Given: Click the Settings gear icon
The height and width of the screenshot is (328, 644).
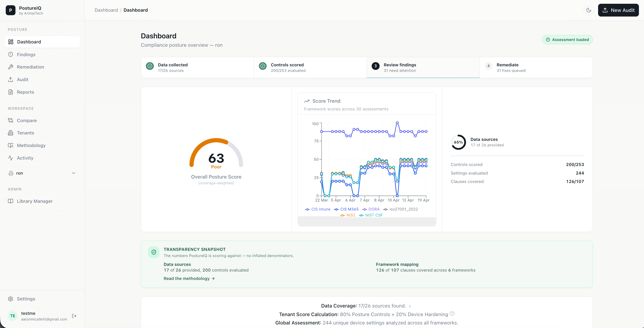Looking at the screenshot, I should pyautogui.click(x=11, y=299).
